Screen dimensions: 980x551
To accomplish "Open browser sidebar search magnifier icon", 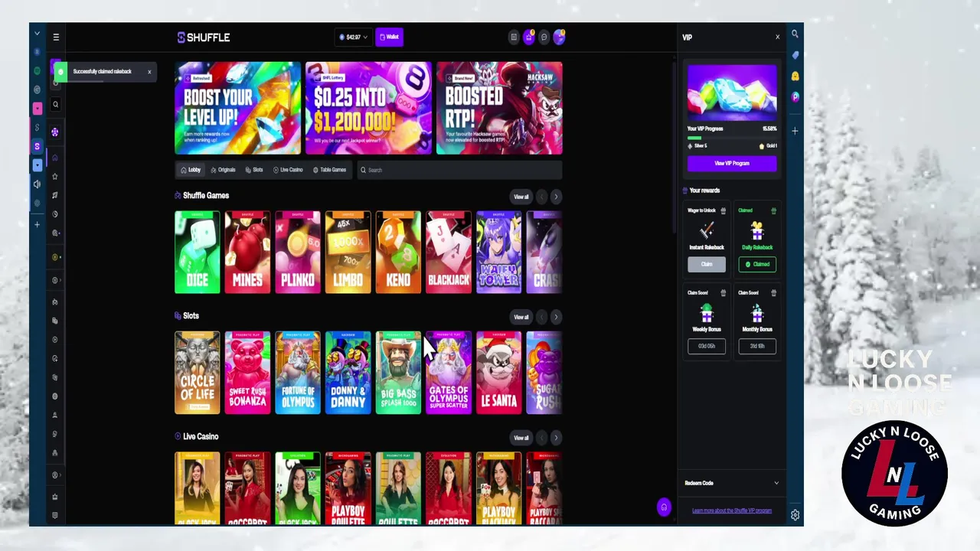I will coord(795,34).
